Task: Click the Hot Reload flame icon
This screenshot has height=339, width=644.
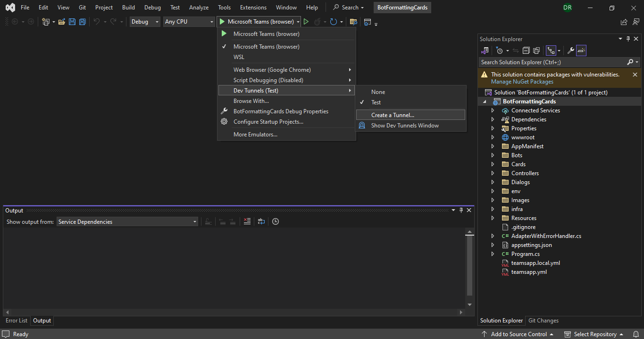Action: pos(318,22)
